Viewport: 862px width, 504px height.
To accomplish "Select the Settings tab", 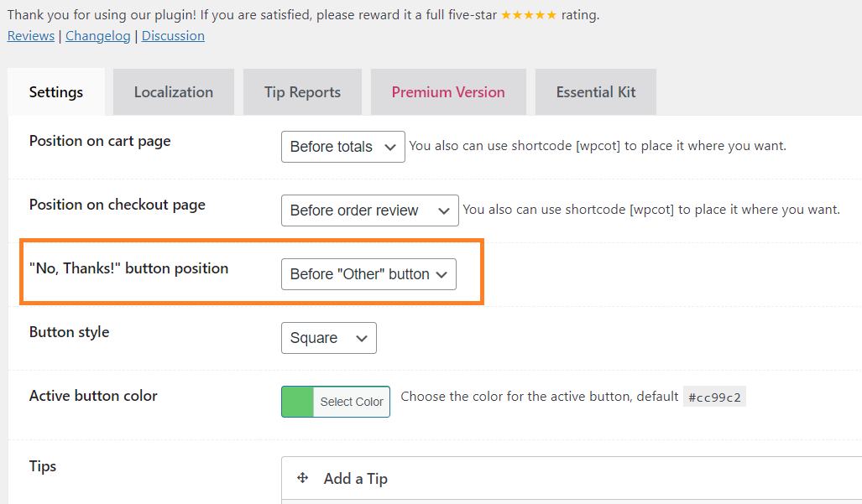I will click(56, 92).
